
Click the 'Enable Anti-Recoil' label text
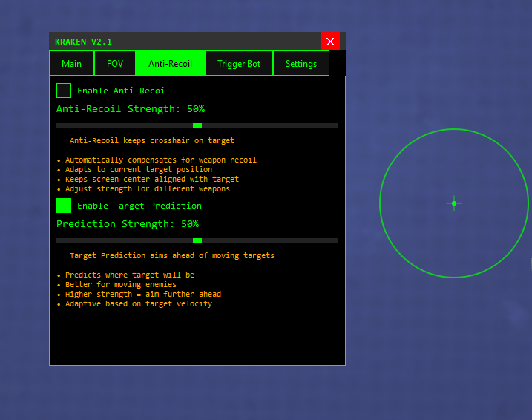(x=123, y=91)
